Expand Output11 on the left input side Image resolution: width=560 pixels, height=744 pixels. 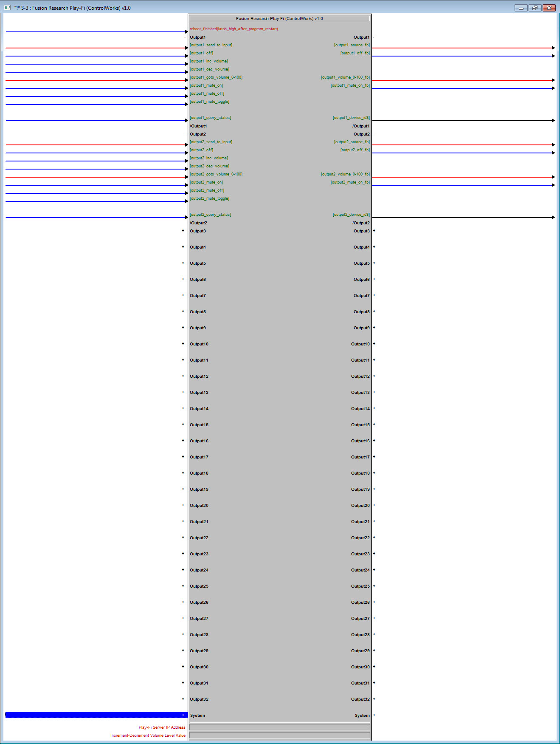pos(183,360)
